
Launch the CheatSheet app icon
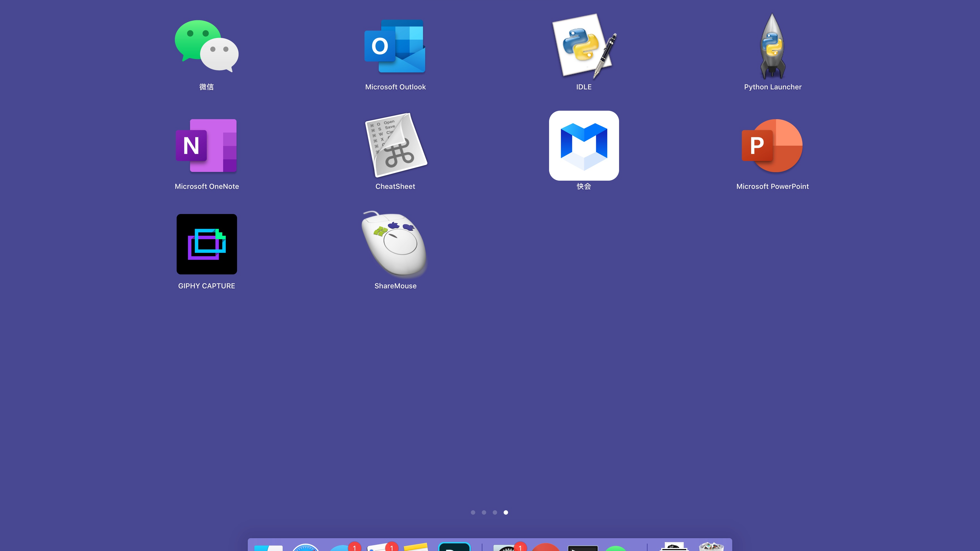pyautogui.click(x=396, y=145)
